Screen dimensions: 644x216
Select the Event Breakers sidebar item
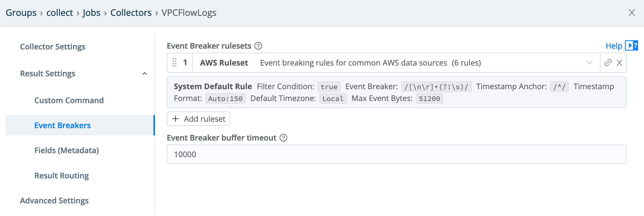[63, 125]
